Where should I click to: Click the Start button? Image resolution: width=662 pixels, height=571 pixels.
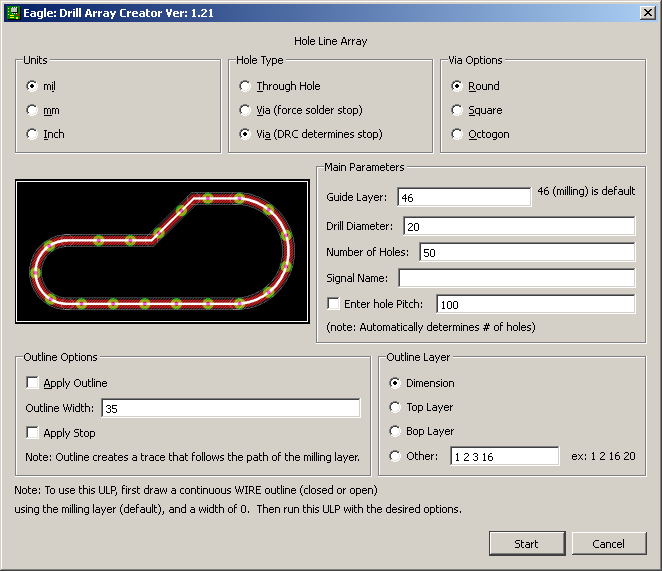pyautogui.click(x=527, y=544)
